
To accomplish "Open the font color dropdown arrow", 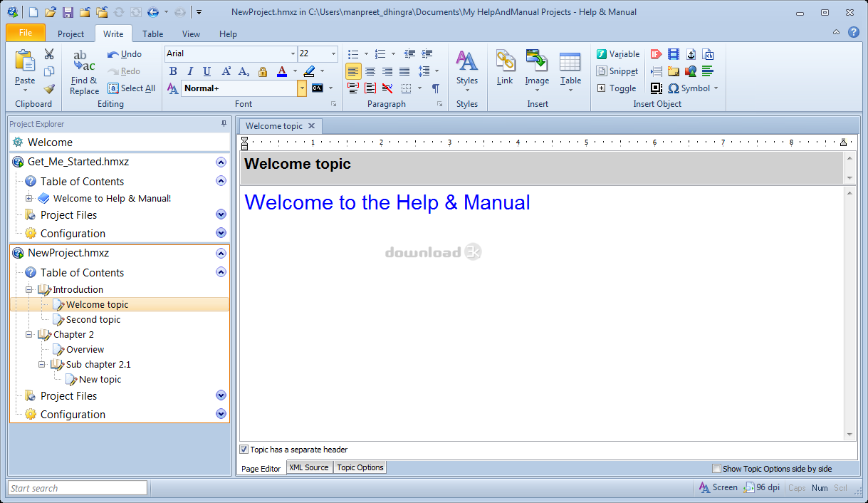I will tap(295, 71).
